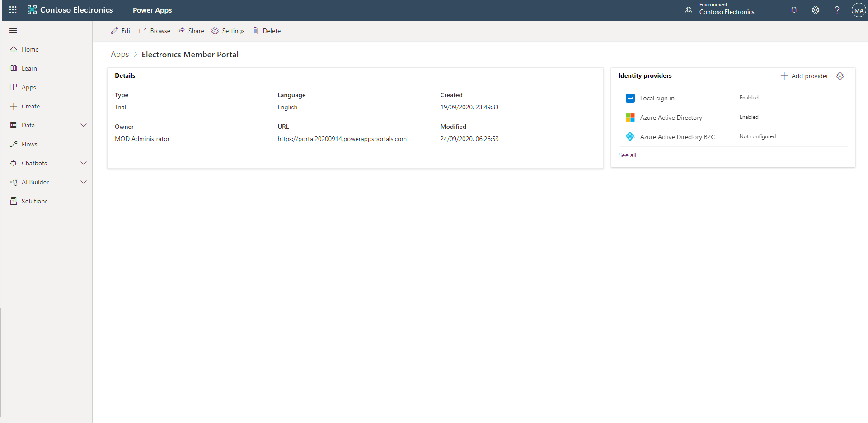Click the notifications bell icon
868x423 pixels.
point(793,10)
